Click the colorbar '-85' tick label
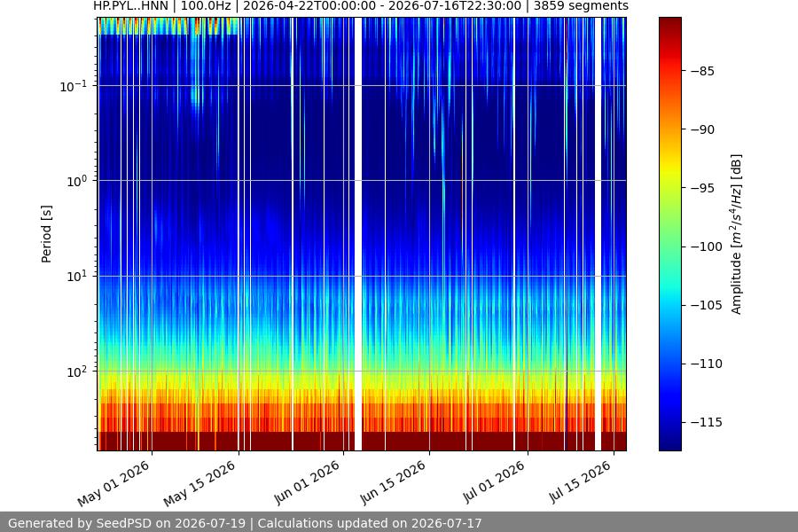 pyautogui.click(x=702, y=71)
